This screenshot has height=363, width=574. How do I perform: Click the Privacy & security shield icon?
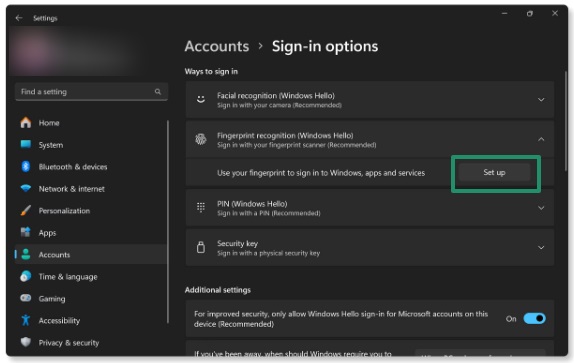click(26, 342)
